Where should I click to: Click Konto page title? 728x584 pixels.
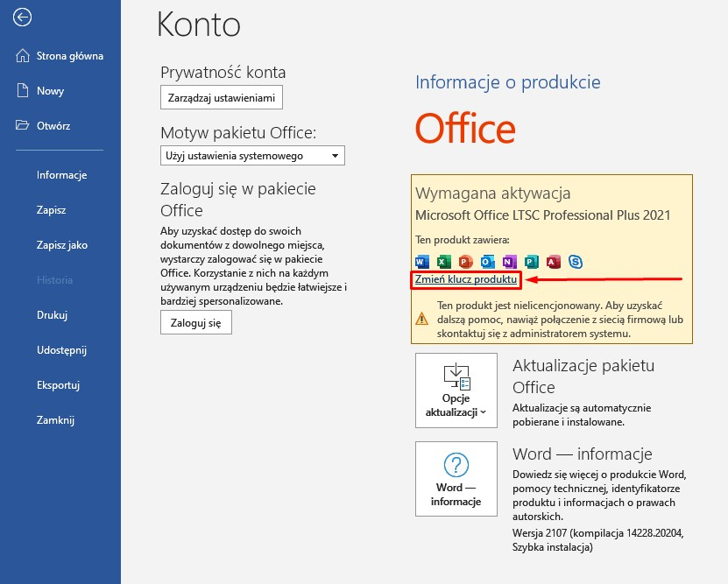coord(199,25)
